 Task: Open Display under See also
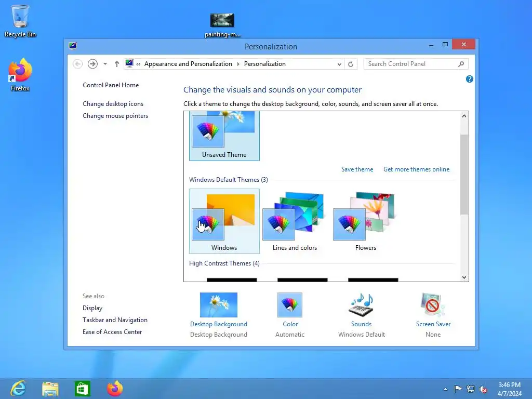(92, 308)
